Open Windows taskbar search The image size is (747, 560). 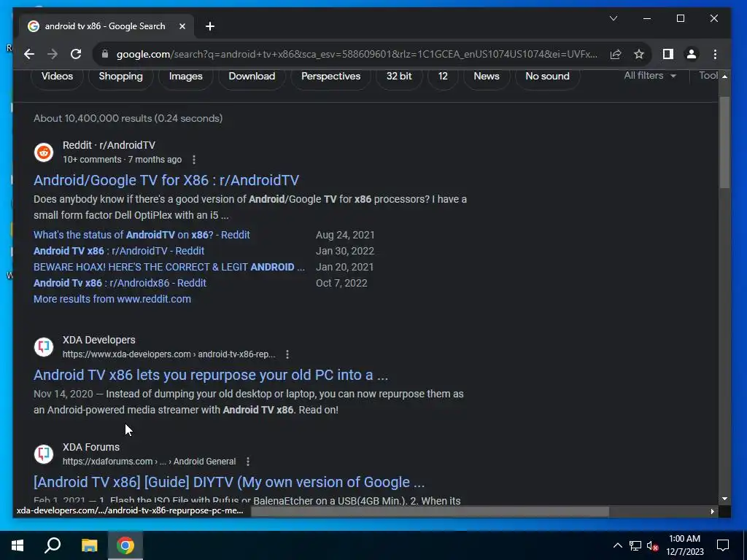click(x=53, y=545)
